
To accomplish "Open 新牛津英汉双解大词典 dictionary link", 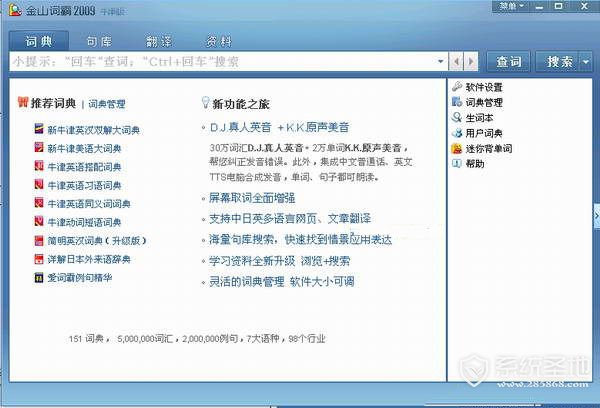I will pyautogui.click(x=93, y=130).
